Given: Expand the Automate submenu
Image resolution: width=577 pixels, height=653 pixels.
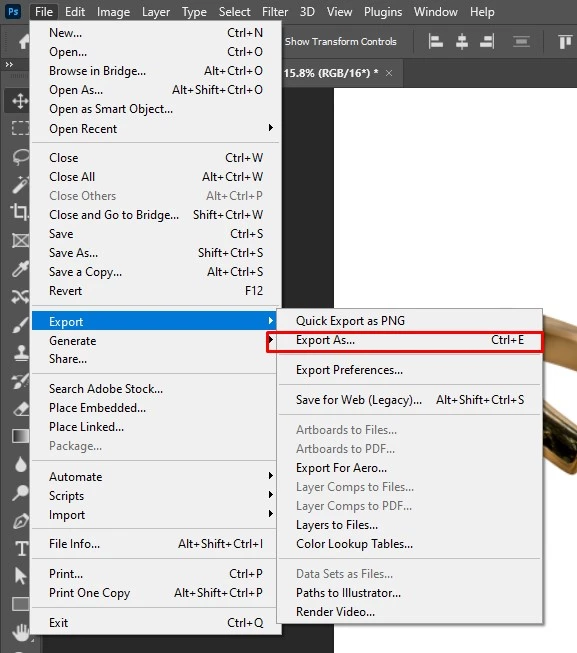Looking at the screenshot, I should coord(156,476).
